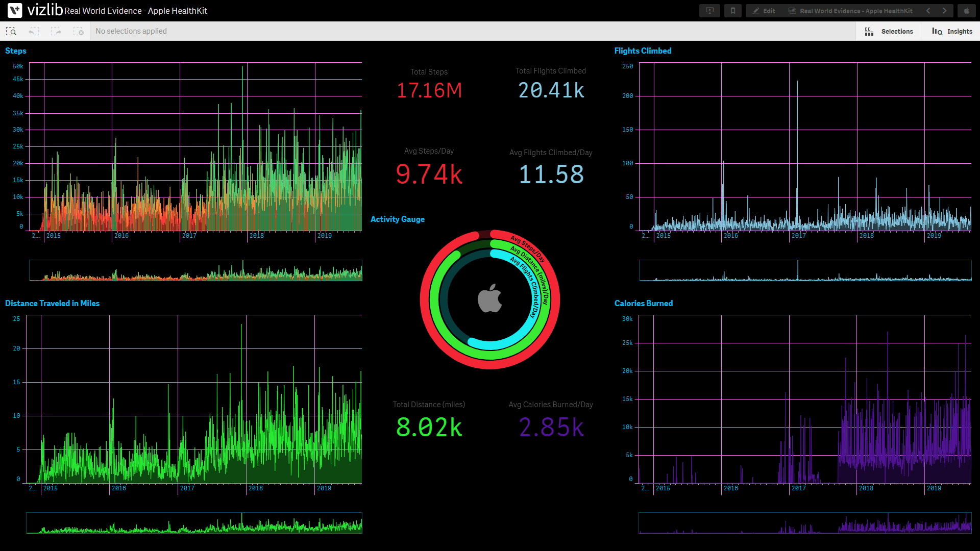Click the Calories Burned mini range slider
Image resolution: width=980 pixels, height=551 pixels.
click(805, 523)
